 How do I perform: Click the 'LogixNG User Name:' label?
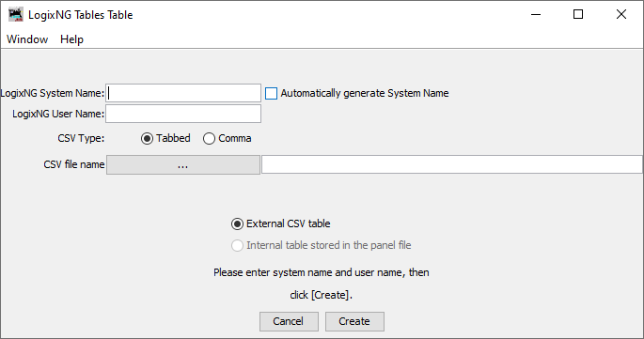[x=58, y=114]
